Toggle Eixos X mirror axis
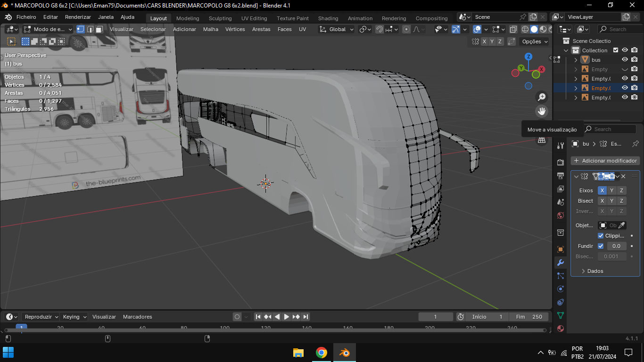This screenshot has width=644, height=362. [x=602, y=190]
